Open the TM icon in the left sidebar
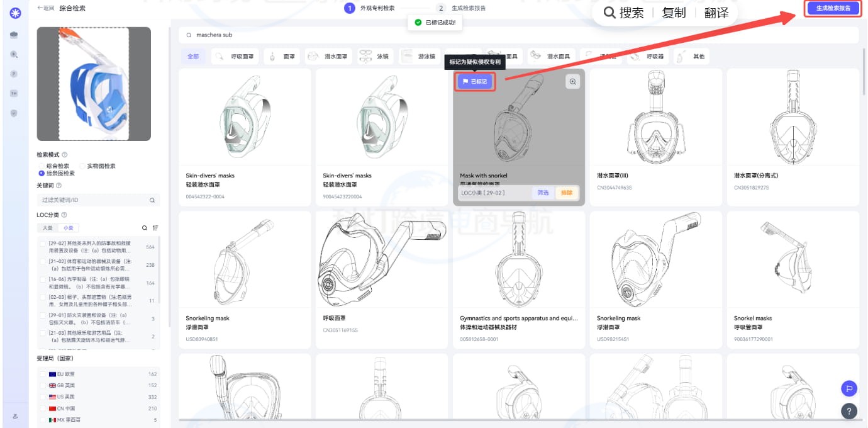Image resolution: width=868 pixels, height=428 pixels. coord(14,93)
